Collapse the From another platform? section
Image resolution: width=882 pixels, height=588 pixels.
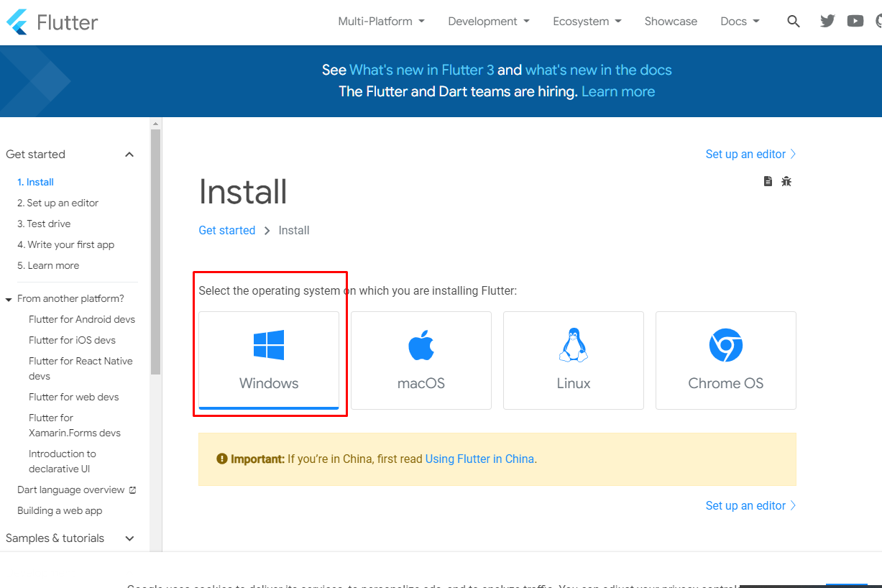(x=9, y=299)
